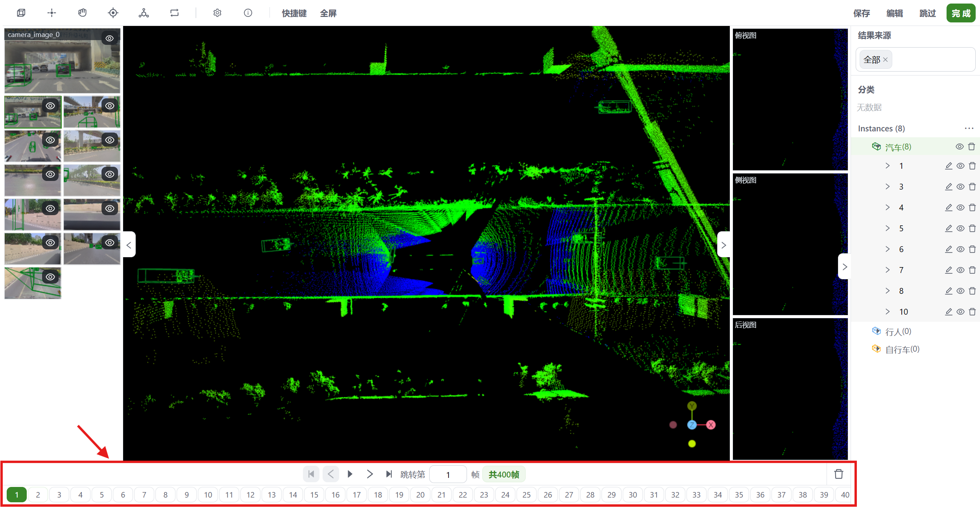Hide instance 1 with eye icon
The width and height of the screenshot is (980, 507).
coord(960,166)
